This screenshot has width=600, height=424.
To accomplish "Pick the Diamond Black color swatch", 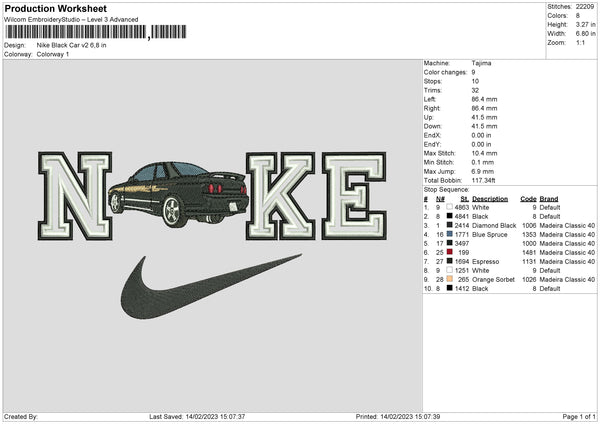I will click(449, 225).
